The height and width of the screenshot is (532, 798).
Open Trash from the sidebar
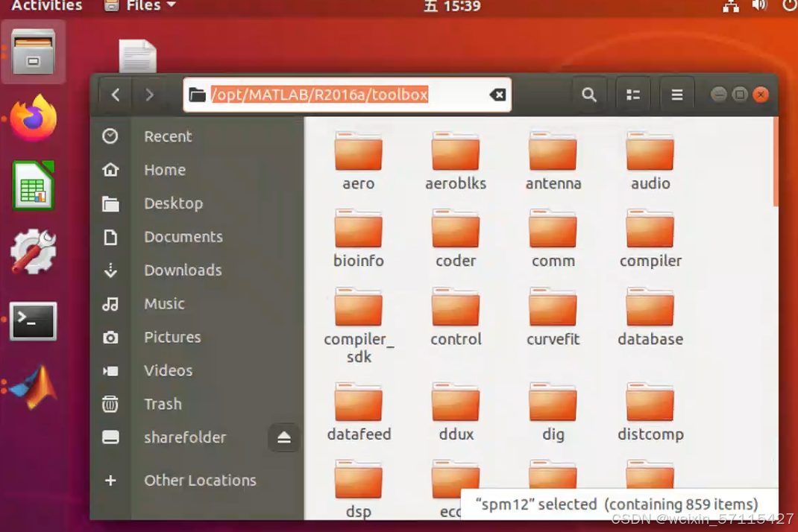pos(163,404)
